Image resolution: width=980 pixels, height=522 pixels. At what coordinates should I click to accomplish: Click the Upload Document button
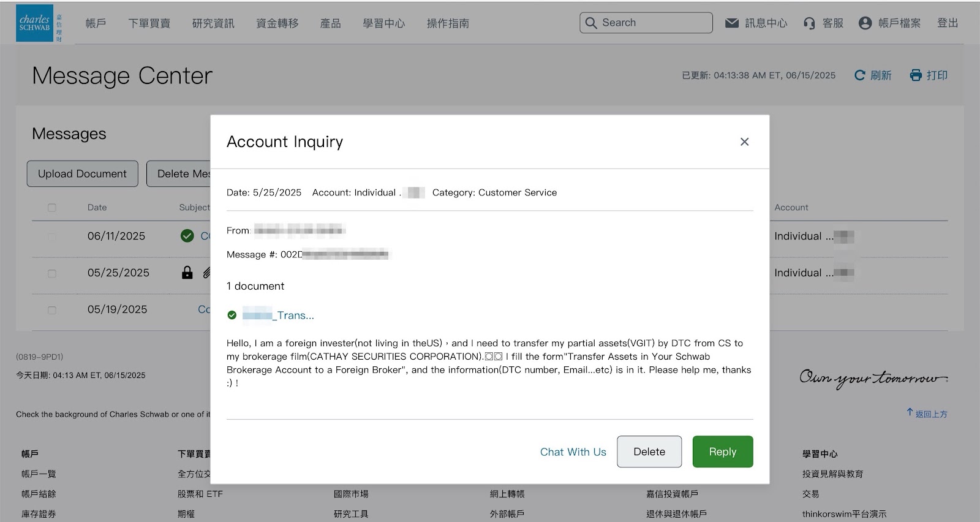coord(82,174)
